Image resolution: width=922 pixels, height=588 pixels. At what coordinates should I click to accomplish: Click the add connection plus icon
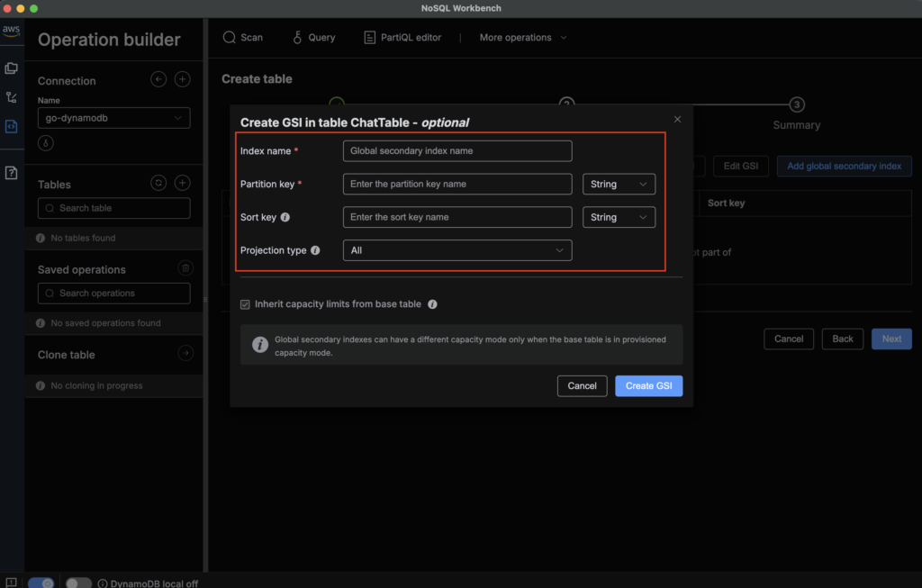[x=182, y=79]
